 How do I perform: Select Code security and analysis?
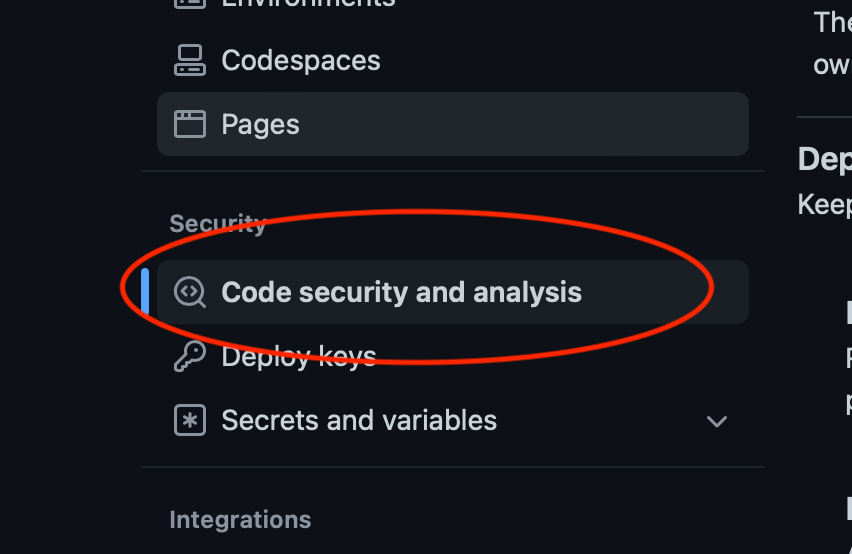click(x=402, y=292)
